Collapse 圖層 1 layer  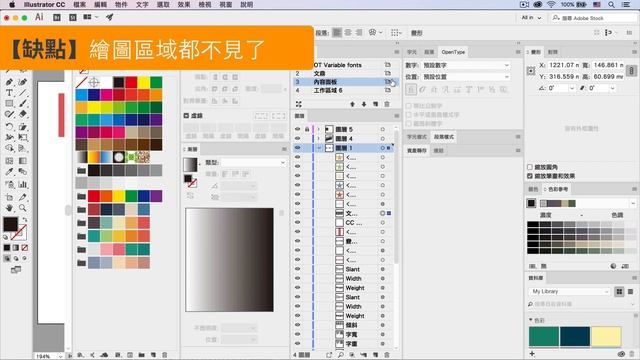click(319, 148)
